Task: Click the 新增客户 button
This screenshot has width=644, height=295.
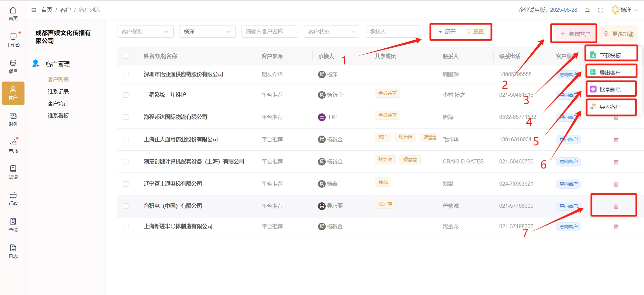Action: tap(575, 34)
